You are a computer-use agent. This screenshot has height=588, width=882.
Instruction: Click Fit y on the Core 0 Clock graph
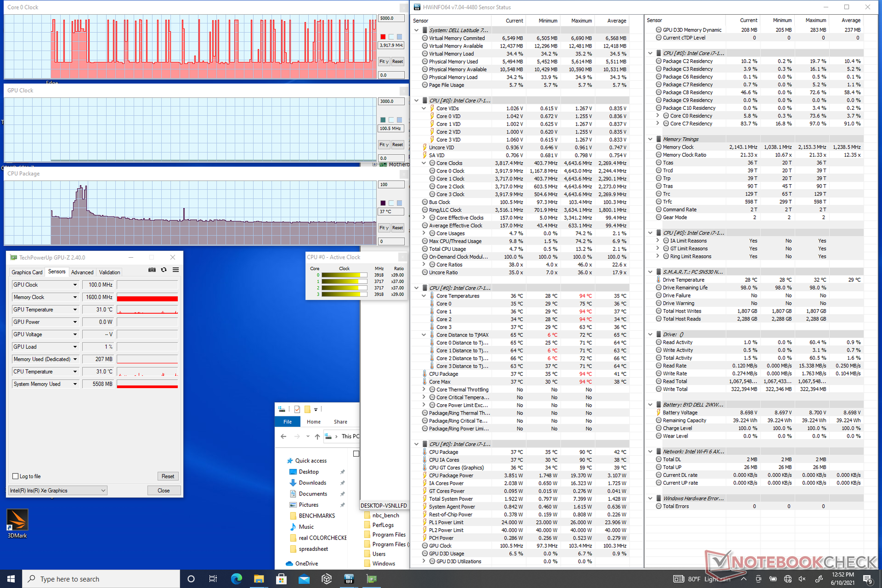coord(384,61)
